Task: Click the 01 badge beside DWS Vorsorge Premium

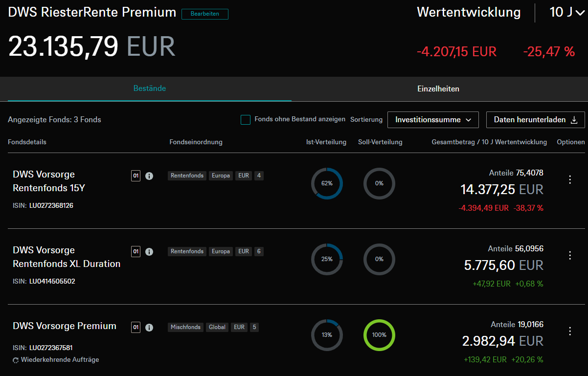Action: pyautogui.click(x=136, y=328)
